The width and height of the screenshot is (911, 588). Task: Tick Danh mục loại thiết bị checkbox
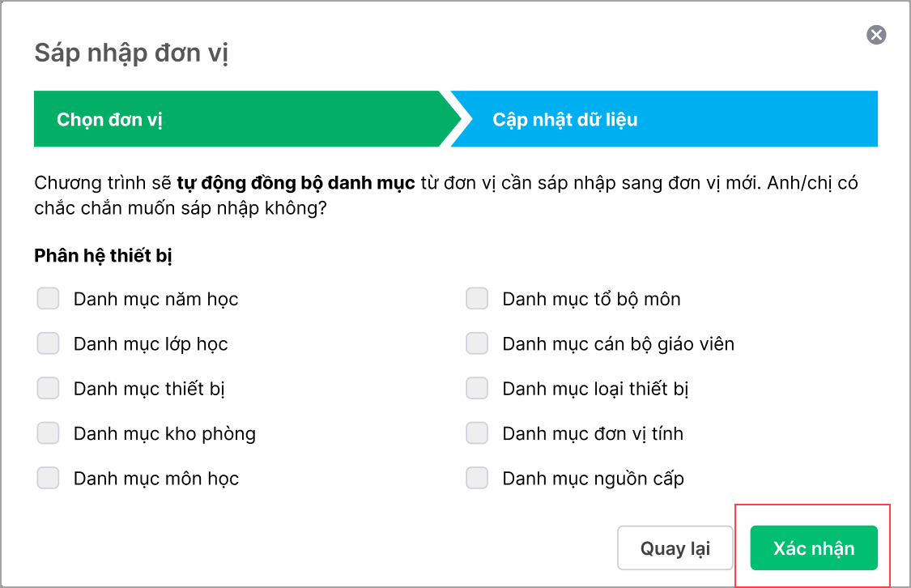[477, 389]
